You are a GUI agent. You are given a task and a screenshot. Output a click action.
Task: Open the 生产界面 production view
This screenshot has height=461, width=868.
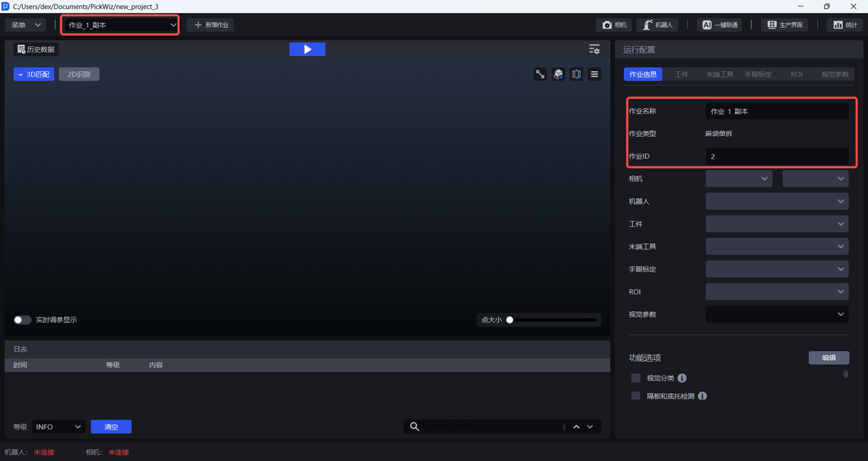coord(785,25)
